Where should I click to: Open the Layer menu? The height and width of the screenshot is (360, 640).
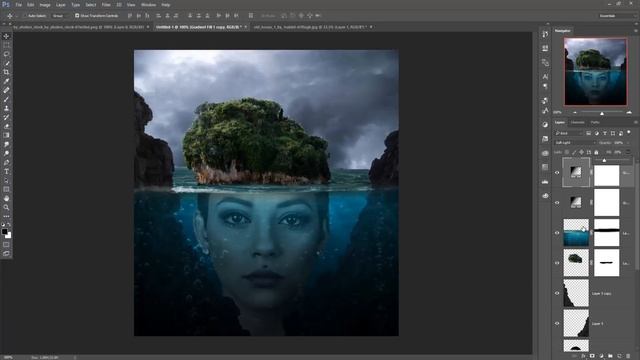click(60, 5)
